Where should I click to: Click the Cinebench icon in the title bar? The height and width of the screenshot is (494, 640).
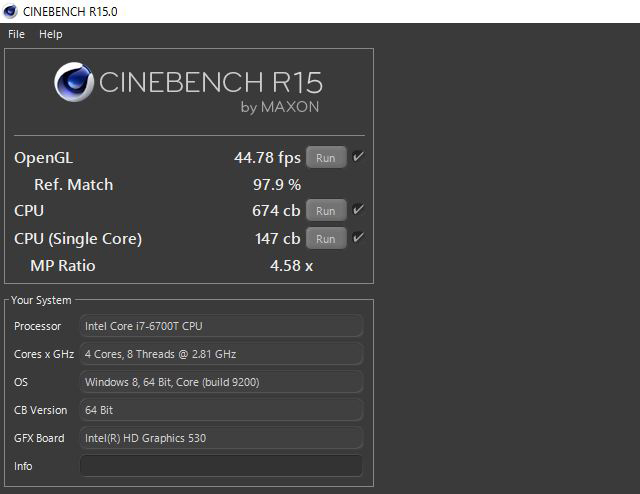click(x=11, y=11)
